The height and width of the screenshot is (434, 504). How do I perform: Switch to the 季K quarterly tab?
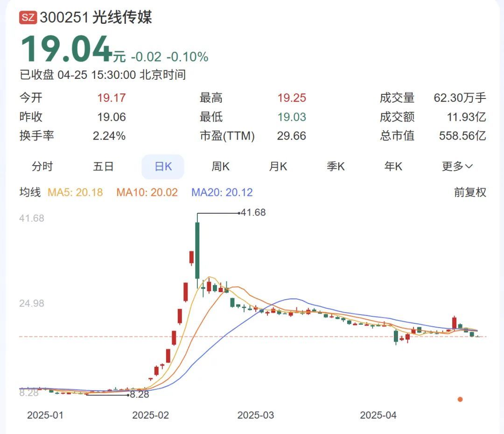click(x=336, y=167)
